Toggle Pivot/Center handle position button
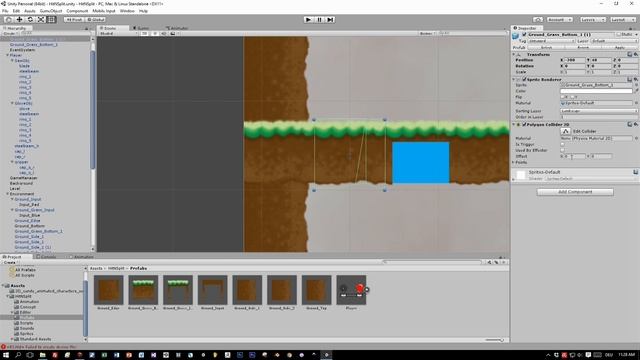Image resolution: width=640 pixels, height=360 pixels. point(74,20)
